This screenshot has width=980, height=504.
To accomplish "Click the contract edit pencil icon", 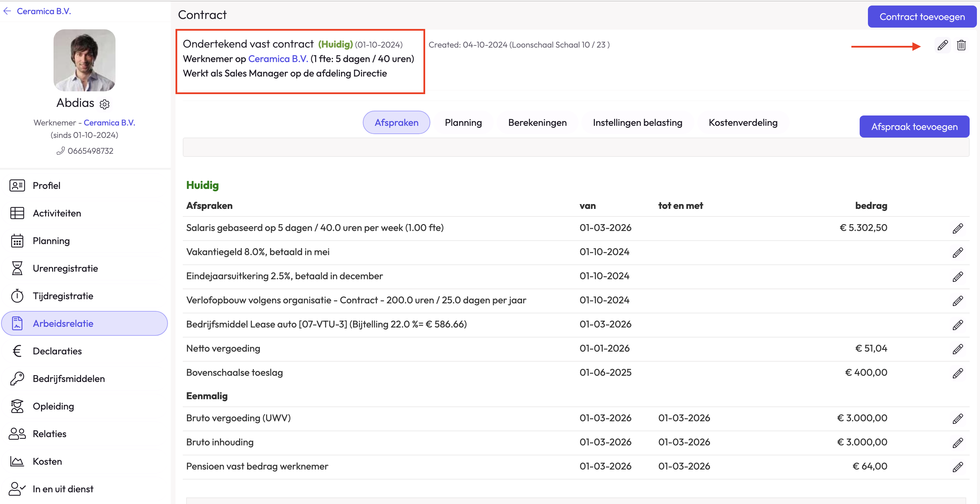I will pyautogui.click(x=942, y=45).
